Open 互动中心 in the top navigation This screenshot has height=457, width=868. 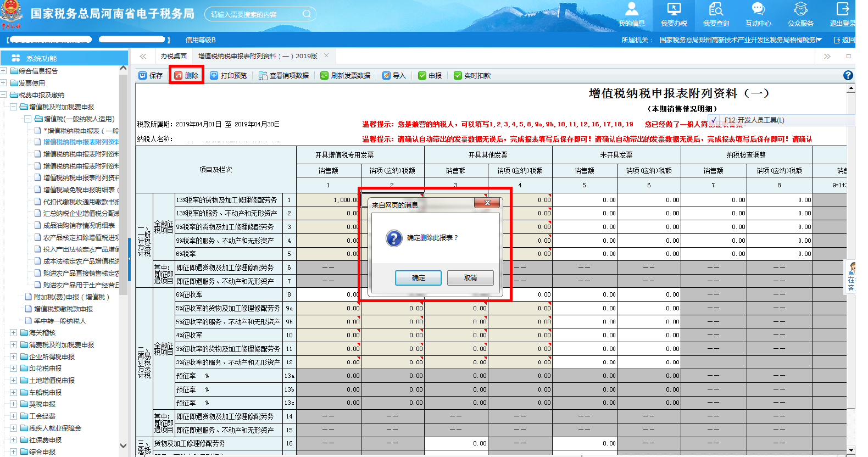pos(758,15)
